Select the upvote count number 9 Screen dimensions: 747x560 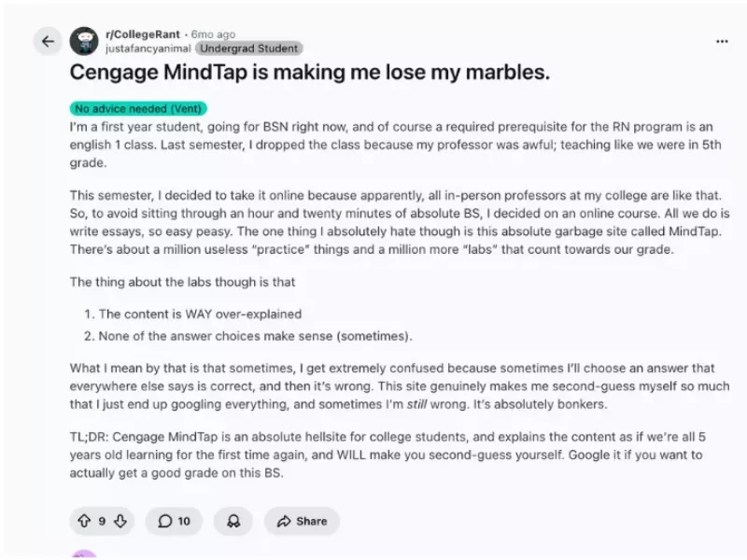[x=101, y=522]
